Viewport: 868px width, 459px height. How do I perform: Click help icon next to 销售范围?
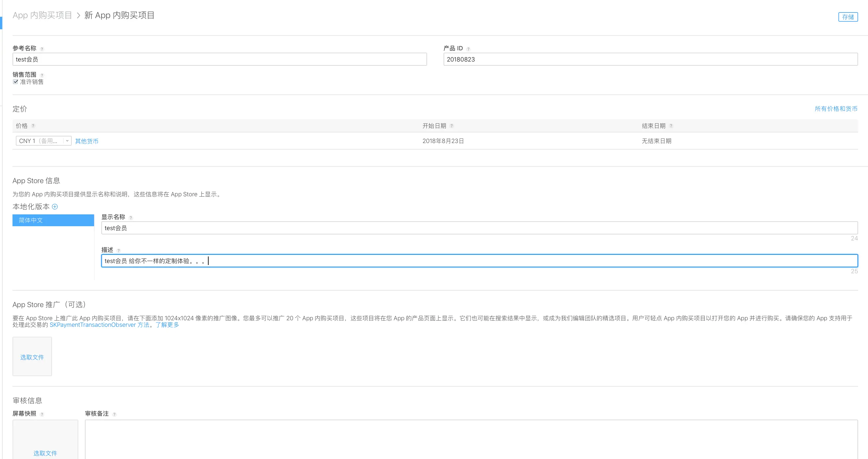pyautogui.click(x=42, y=75)
